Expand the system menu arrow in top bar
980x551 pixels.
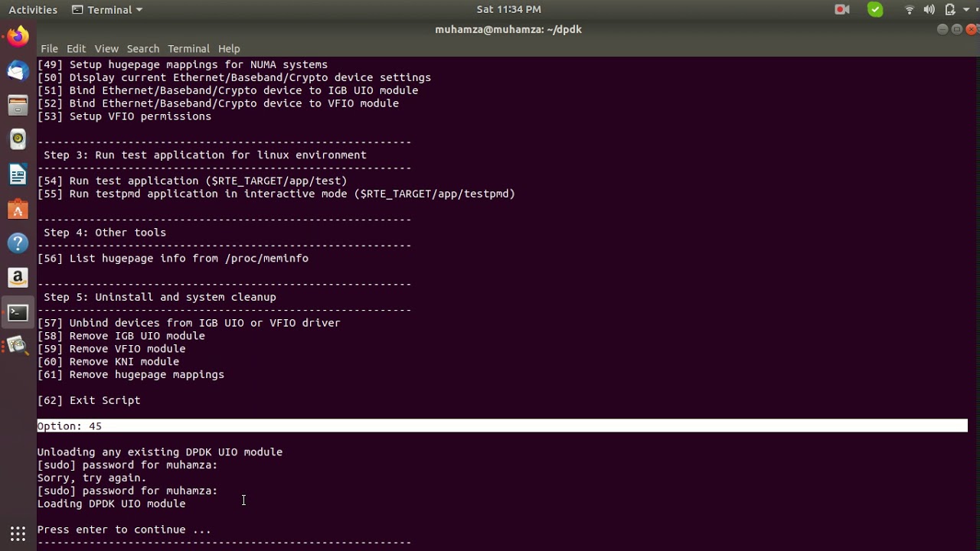click(x=967, y=10)
